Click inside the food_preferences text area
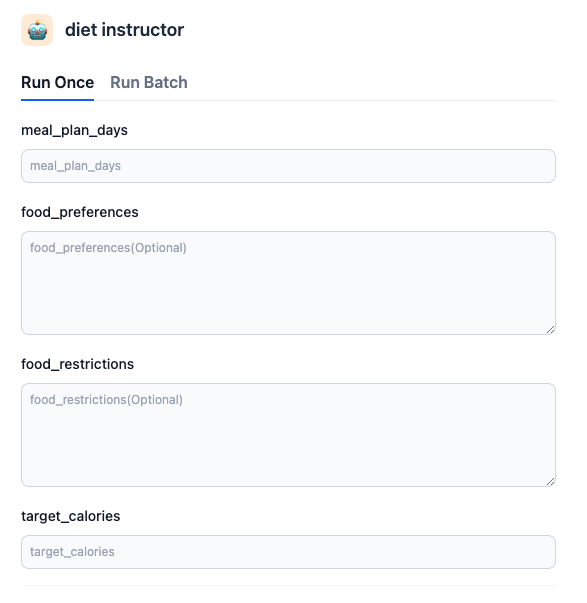The width and height of the screenshot is (587, 603). [x=288, y=283]
